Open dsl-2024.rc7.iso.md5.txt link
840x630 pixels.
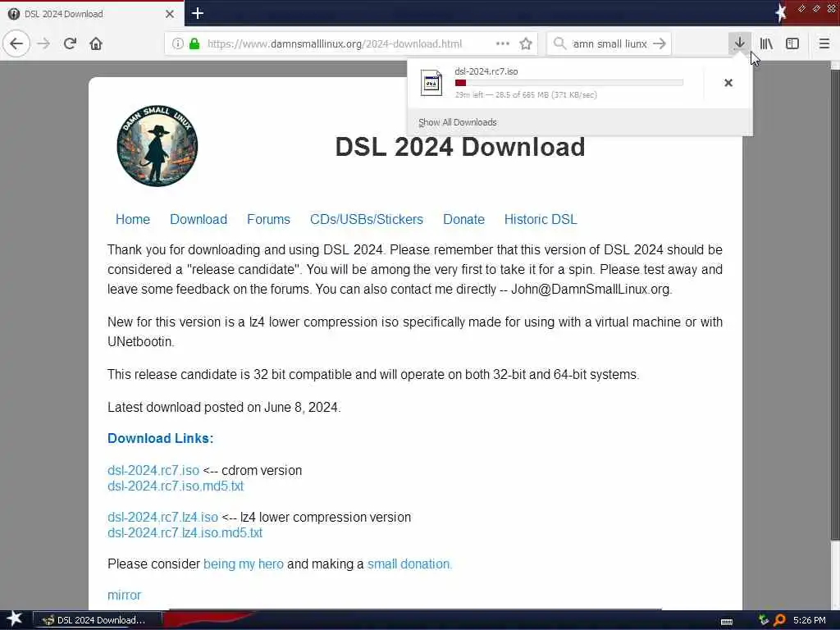tap(176, 486)
